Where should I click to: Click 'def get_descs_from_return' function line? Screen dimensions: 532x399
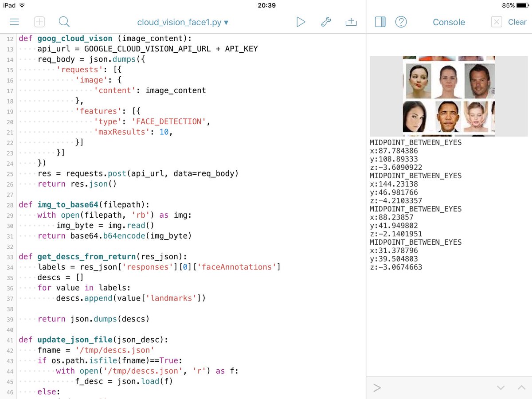[103, 256]
